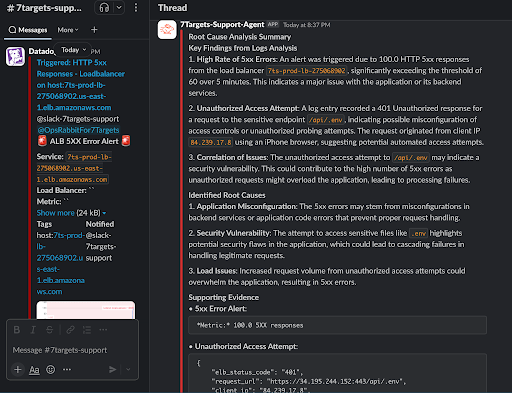
Task: Open the 7Targets-Support-Agent sender name
Action: tap(222, 25)
